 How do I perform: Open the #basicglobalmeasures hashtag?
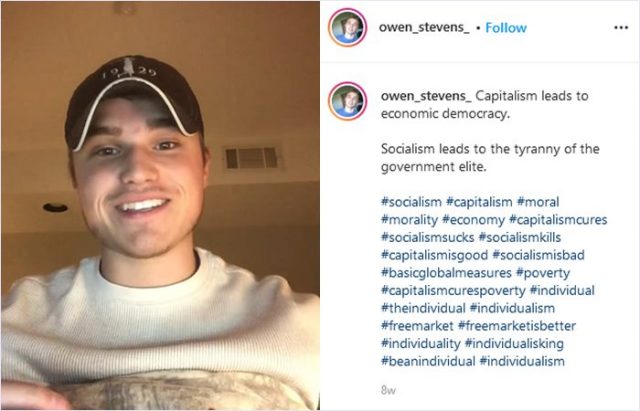446,273
